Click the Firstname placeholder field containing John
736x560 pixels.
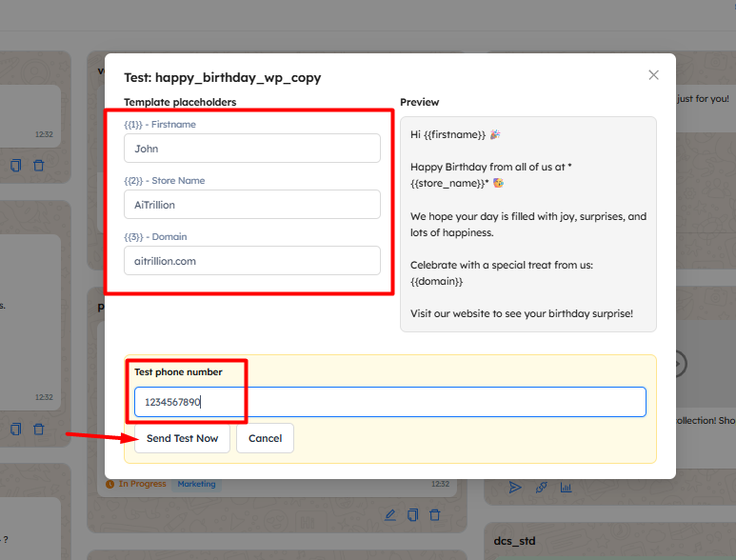click(251, 149)
